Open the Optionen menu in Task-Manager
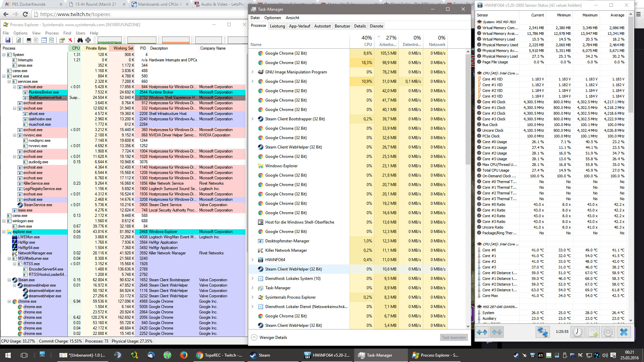Viewport: 644px width, 362px height. (x=272, y=18)
